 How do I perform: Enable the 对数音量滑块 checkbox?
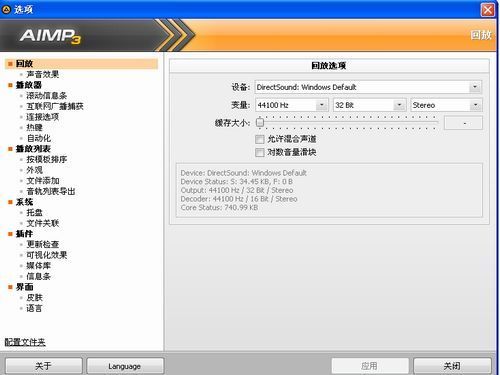(259, 152)
